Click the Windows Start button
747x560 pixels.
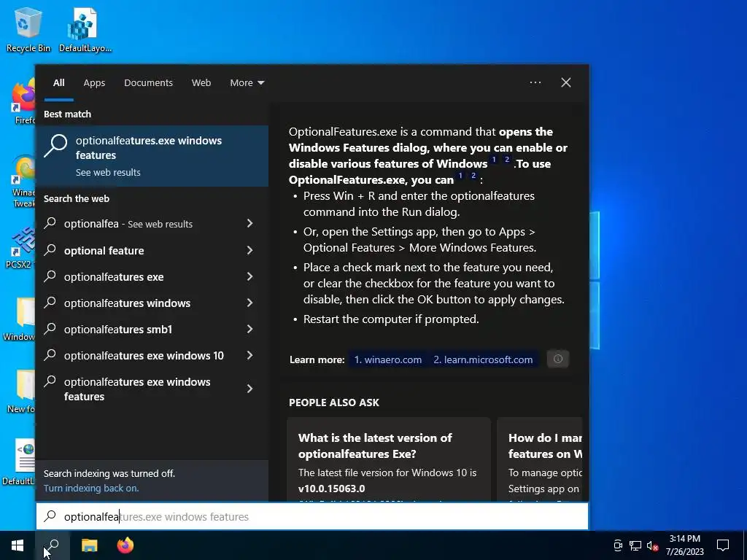coord(18,545)
